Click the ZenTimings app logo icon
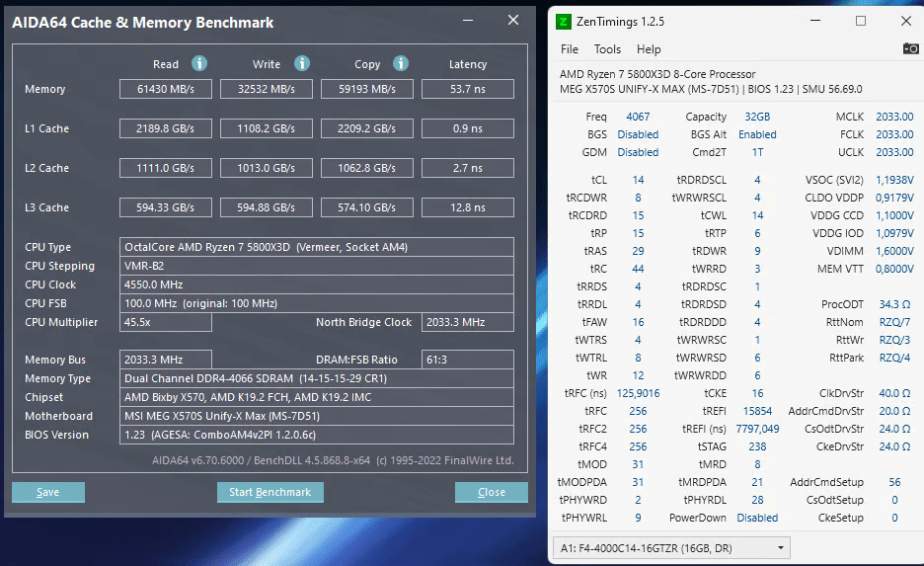The image size is (924, 566). (x=564, y=22)
